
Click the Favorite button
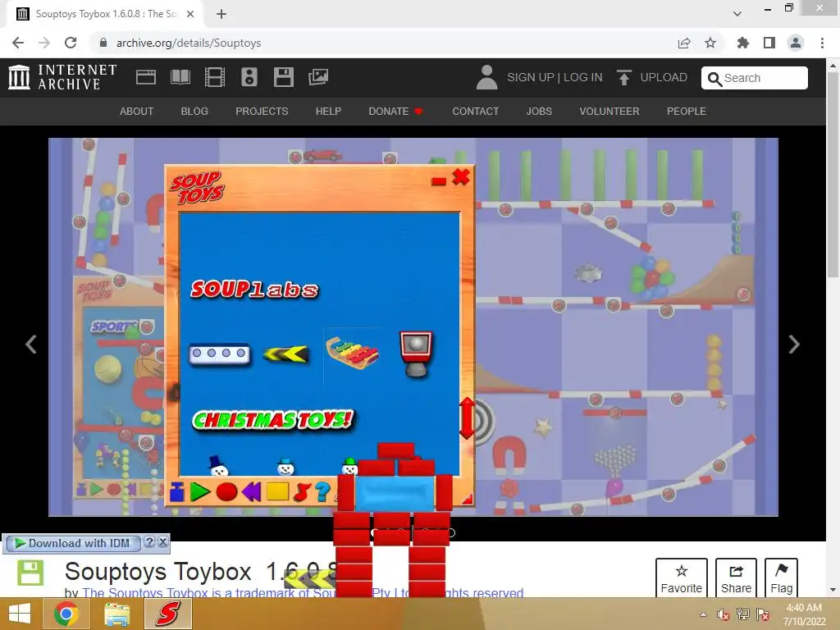(x=681, y=578)
